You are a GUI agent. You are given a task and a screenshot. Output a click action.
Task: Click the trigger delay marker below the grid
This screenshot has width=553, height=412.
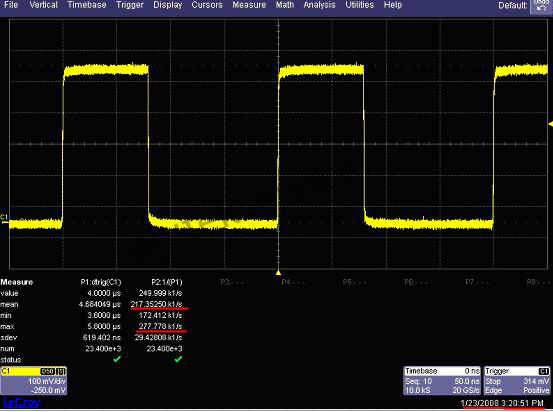278,273
